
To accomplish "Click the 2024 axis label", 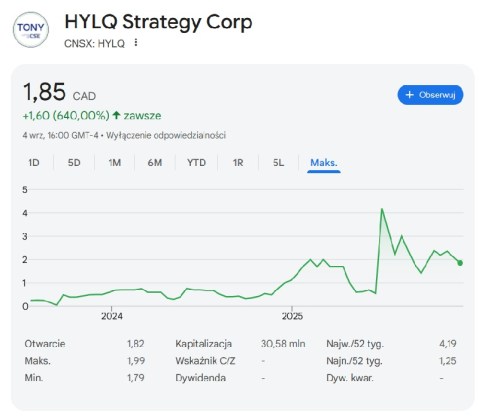I will (112, 316).
